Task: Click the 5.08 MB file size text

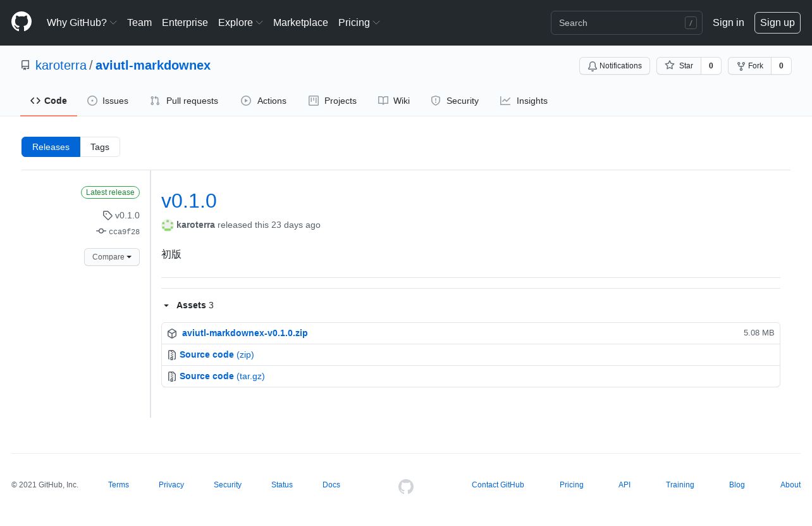Action: tap(759, 333)
